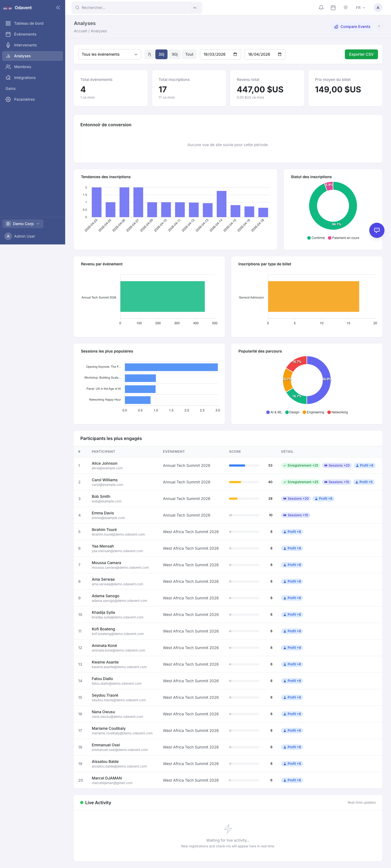Switch to the 90j time range
This screenshot has height=868, width=391.
click(x=174, y=54)
